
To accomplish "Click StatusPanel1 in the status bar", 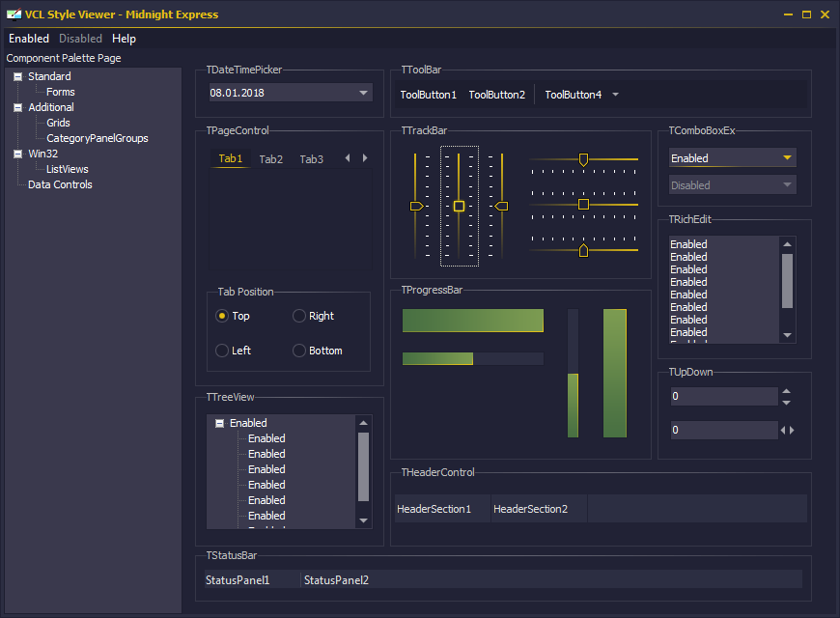I will 252,580.
